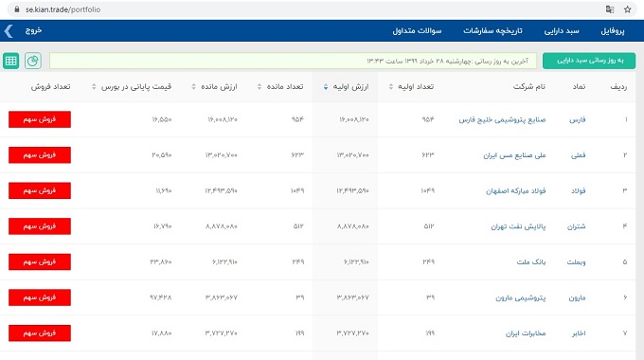View site security lock icon
This screenshot has width=644, height=360.
tap(17, 9)
